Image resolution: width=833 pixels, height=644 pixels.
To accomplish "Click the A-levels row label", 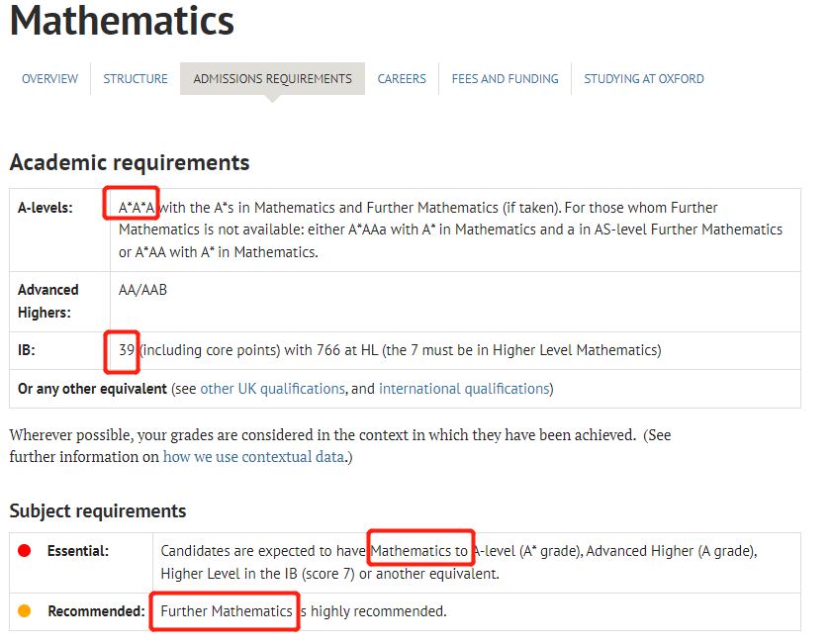I will tap(46, 208).
